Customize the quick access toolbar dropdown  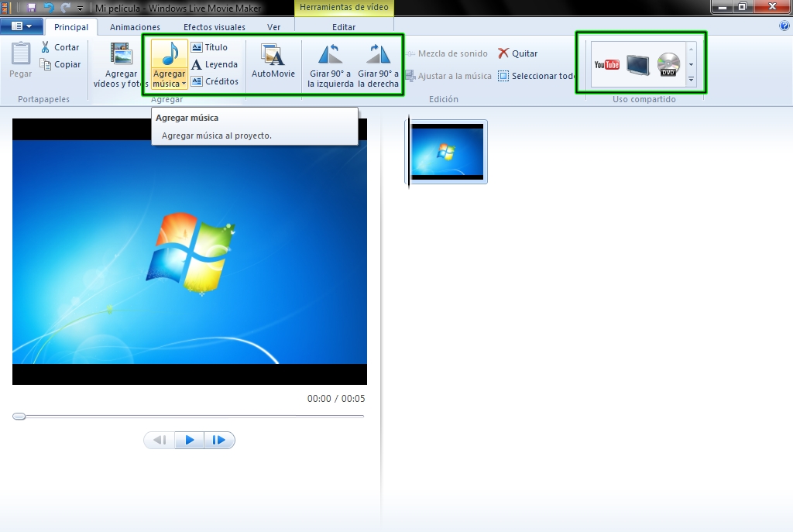click(80, 8)
